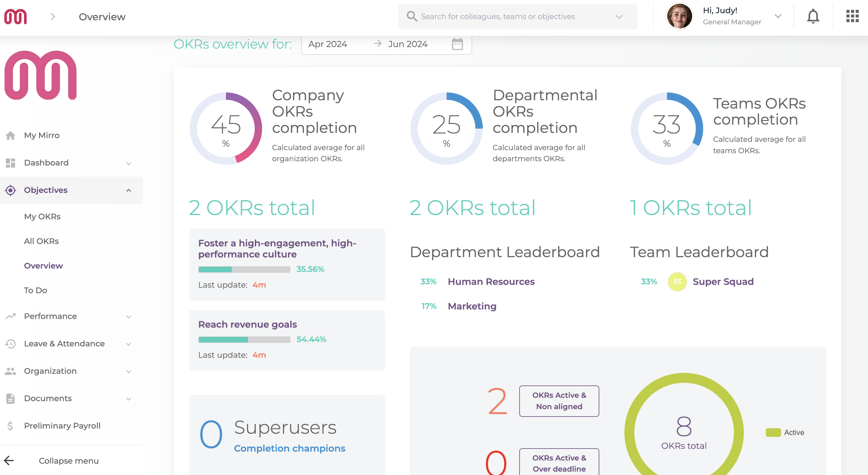The height and width of the screenshot is (475, 868).
Task: Open the search filter dropdown arrow
Action: [619, 17]
